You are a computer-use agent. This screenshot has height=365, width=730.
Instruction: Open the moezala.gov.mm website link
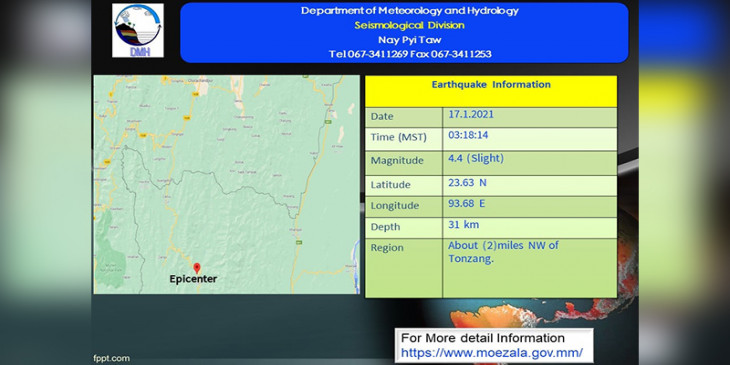[x=492, y=352]
